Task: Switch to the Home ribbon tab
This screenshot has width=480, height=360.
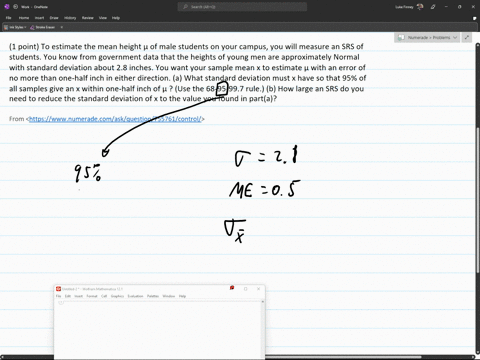Action: (24, 18)
